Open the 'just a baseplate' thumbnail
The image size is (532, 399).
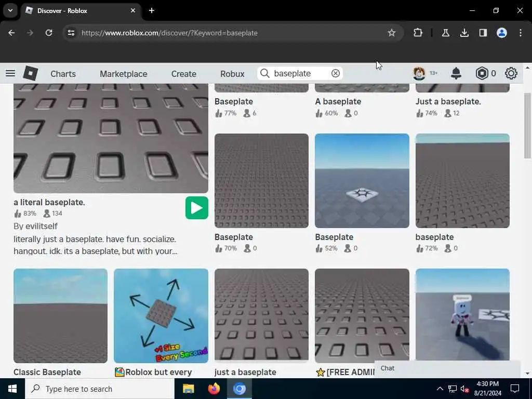point(262,315)
